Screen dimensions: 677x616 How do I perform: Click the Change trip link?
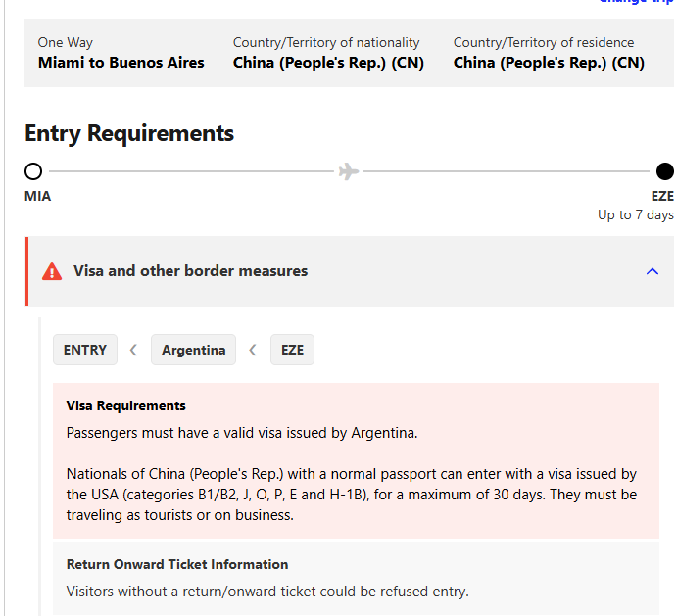[x=637, y=2]
